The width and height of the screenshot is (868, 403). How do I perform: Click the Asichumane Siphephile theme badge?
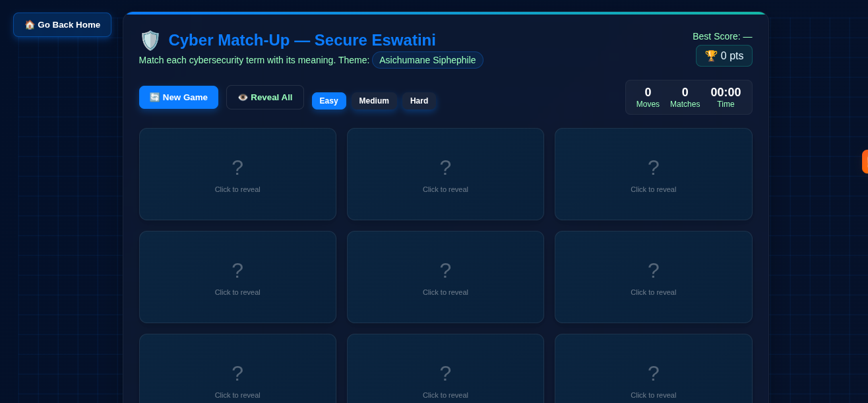[x=427, y=60]
